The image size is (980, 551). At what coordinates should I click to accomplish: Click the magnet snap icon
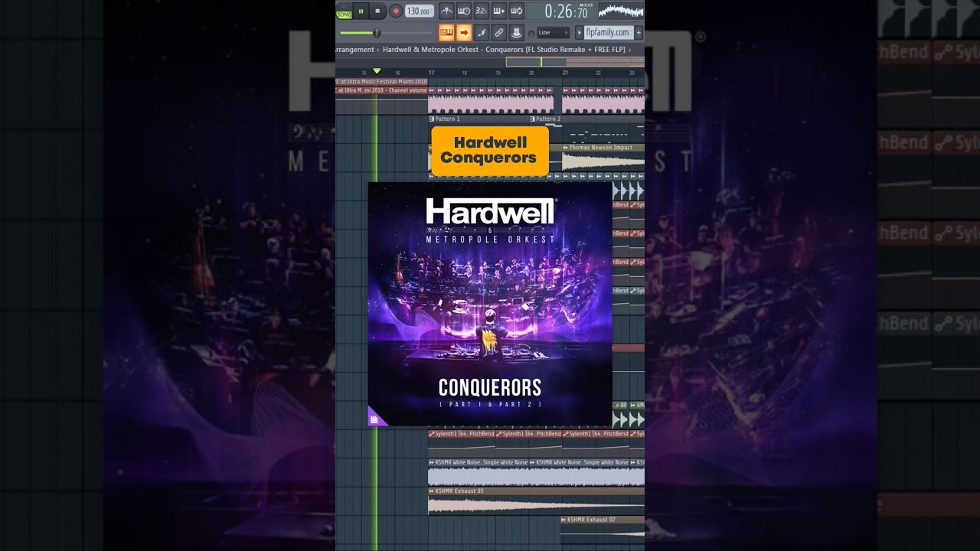(x=532, y=33)
